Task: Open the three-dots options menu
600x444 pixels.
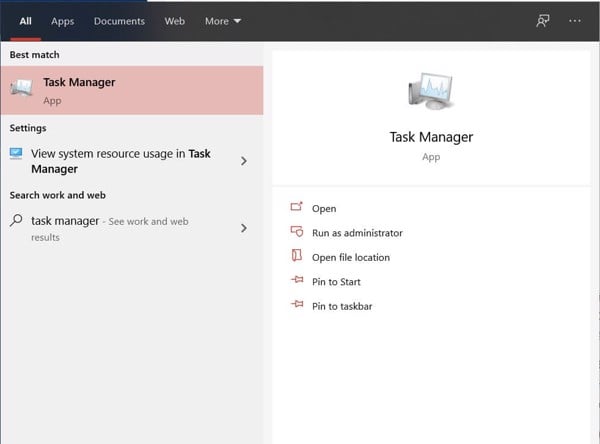Action: click(x=574, y=21)
